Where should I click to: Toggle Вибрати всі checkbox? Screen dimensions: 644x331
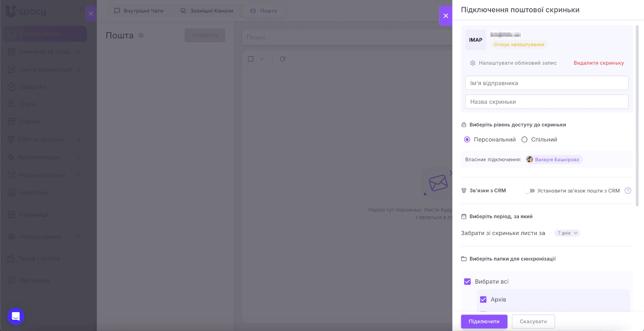tap(467, 282)
